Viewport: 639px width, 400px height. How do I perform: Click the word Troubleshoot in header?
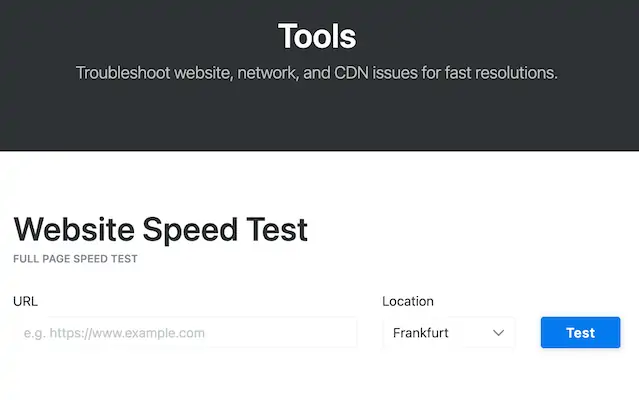(x=122, y=73)
